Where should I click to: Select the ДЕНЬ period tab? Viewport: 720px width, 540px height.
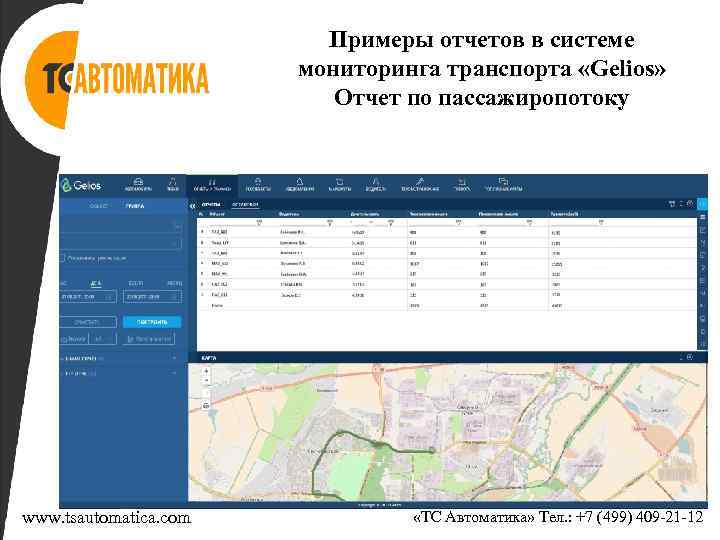[96, 284]
